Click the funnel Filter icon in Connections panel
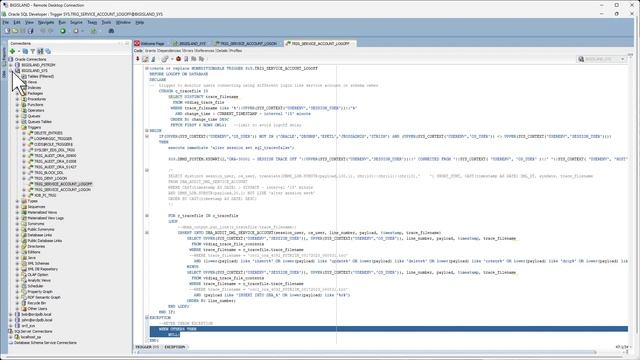 tap(33, 51)
